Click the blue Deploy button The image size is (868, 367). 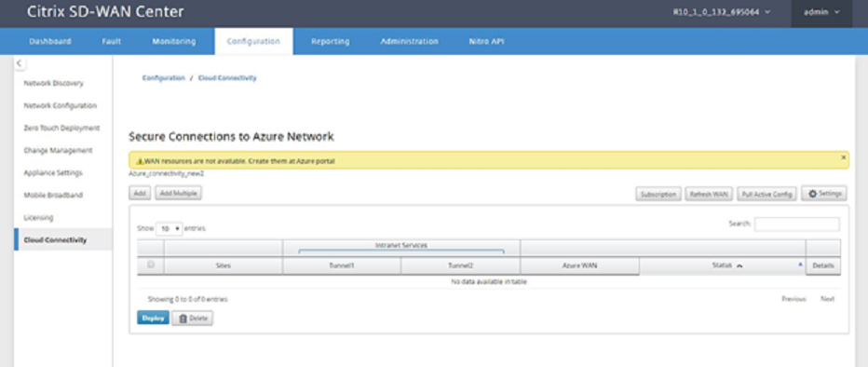coord(153,318)
